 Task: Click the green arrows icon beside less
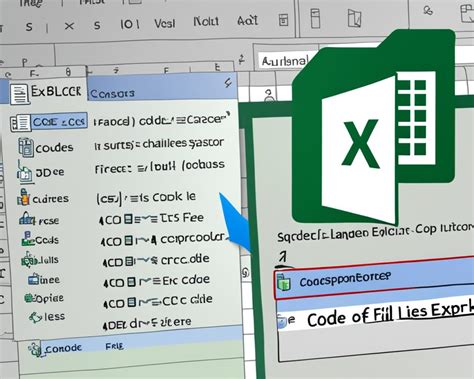tap(35, 317)
